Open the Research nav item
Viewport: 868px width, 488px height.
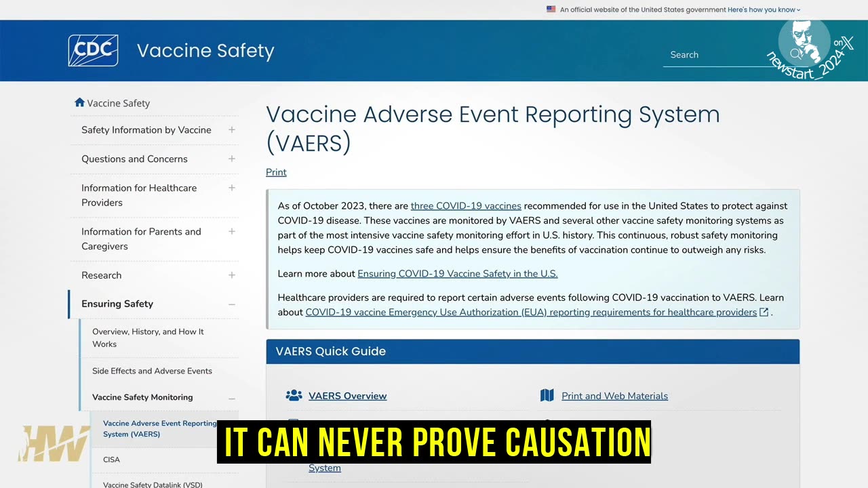pos(102,275)
